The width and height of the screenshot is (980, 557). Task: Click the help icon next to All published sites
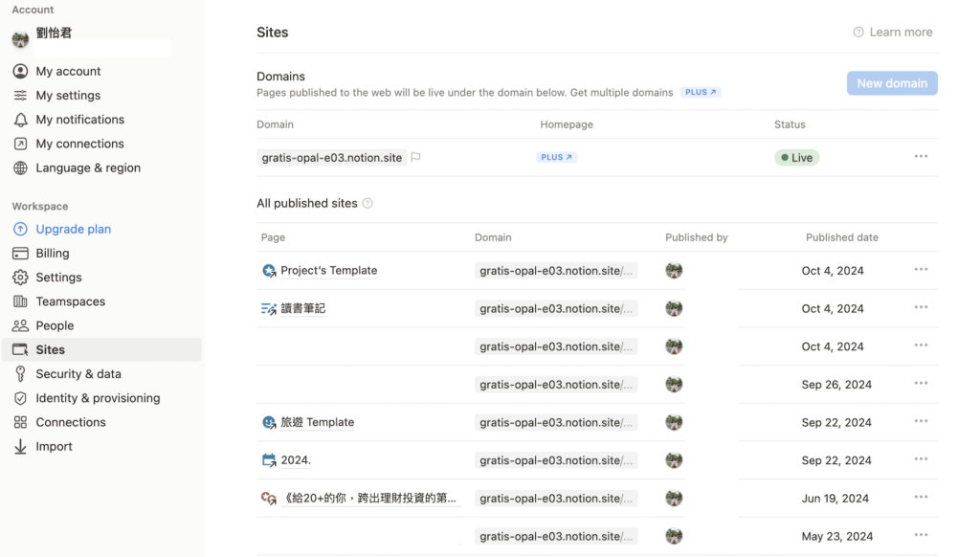coord(367,204)
